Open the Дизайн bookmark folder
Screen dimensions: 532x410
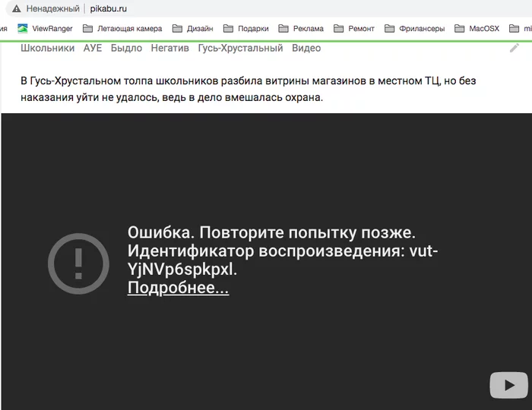[193, 28]
